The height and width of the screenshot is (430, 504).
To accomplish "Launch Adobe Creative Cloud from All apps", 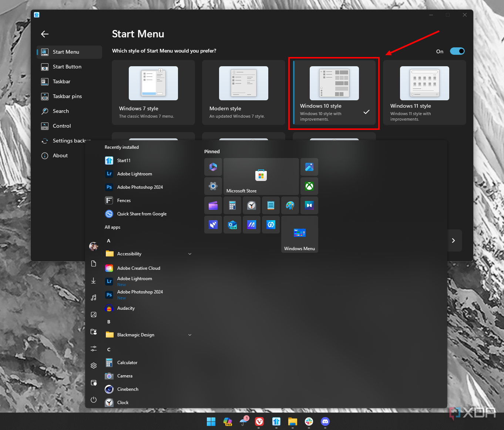I will pyautogui.click(x=149, y=268).
